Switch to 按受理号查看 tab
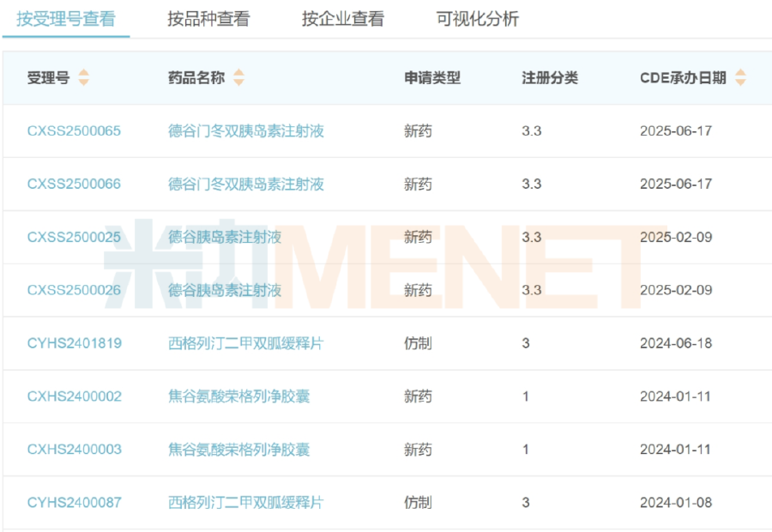 click(66, 19)
